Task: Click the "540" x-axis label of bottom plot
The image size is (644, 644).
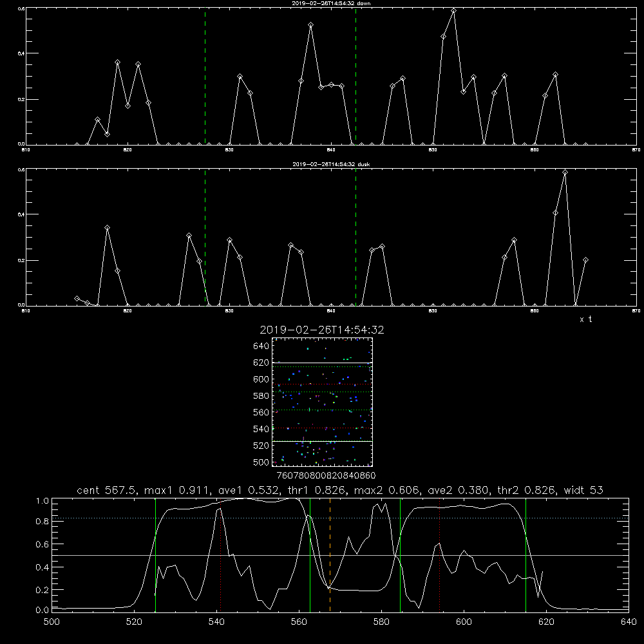Action: coord(216,622)
